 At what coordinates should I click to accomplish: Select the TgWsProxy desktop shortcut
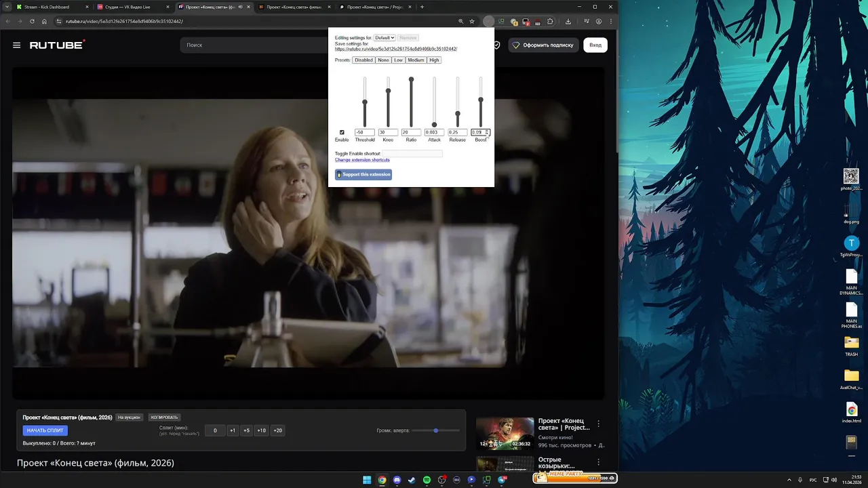tap(851, 247)
